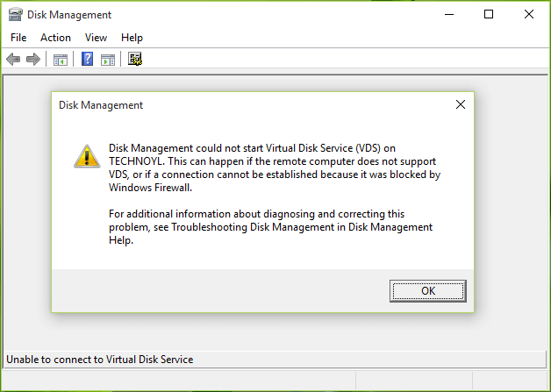Toggle the Show/Hide Console Tree toolbar icon
The height and width of the screenshot is (392, 551).
point(61,60)
